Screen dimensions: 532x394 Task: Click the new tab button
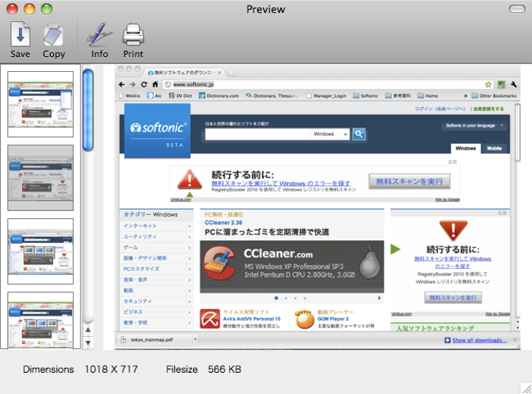pyautogui.click(x=231, y=73)
